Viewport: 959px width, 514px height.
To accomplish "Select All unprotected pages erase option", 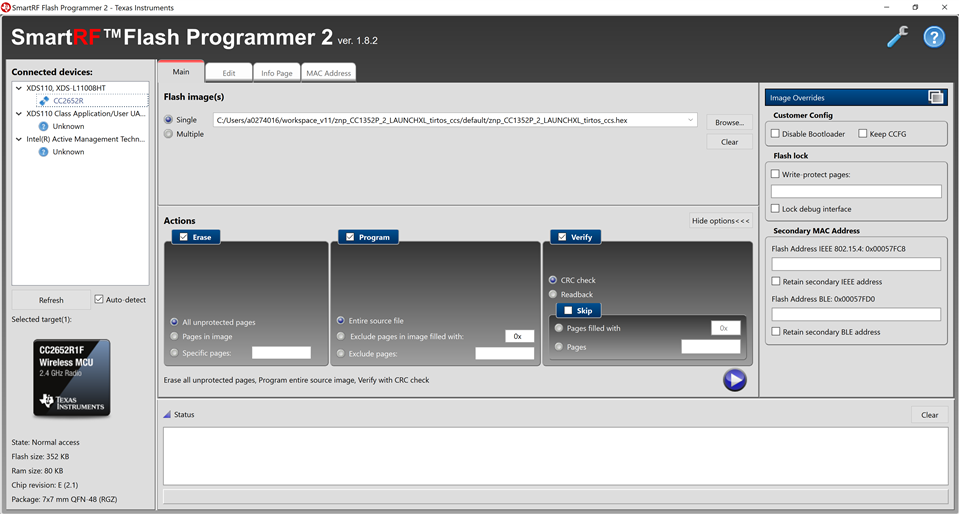I will tap(175, 322).
